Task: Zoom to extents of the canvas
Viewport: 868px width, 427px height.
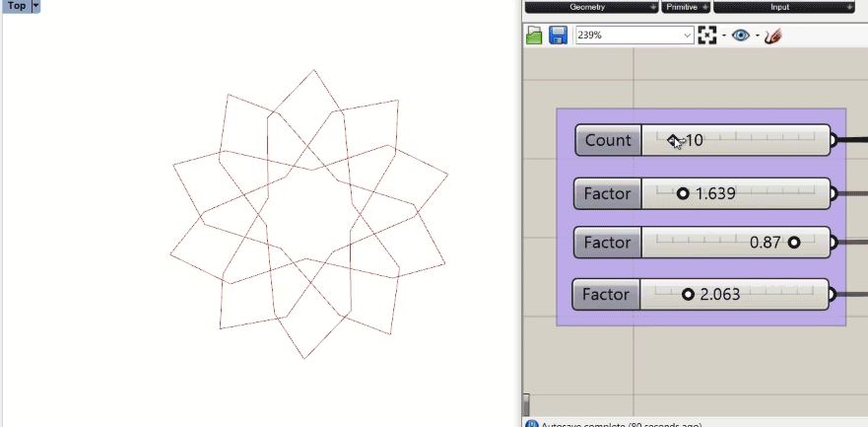Action: coord(706,35)
